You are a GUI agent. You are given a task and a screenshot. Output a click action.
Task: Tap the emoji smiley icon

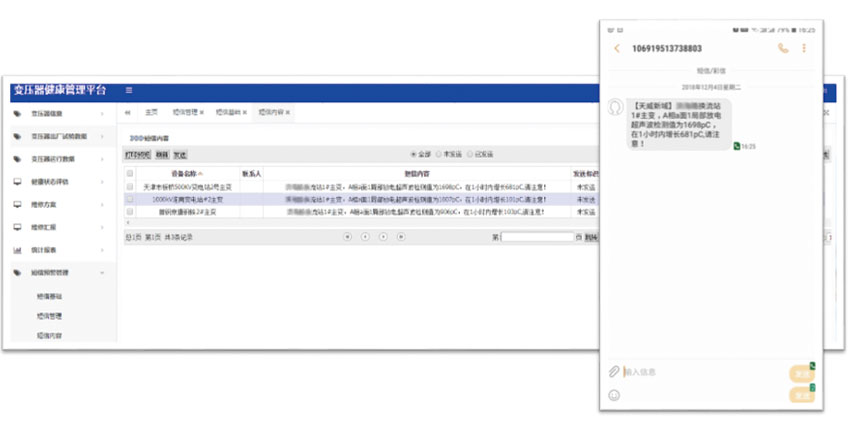614,395
